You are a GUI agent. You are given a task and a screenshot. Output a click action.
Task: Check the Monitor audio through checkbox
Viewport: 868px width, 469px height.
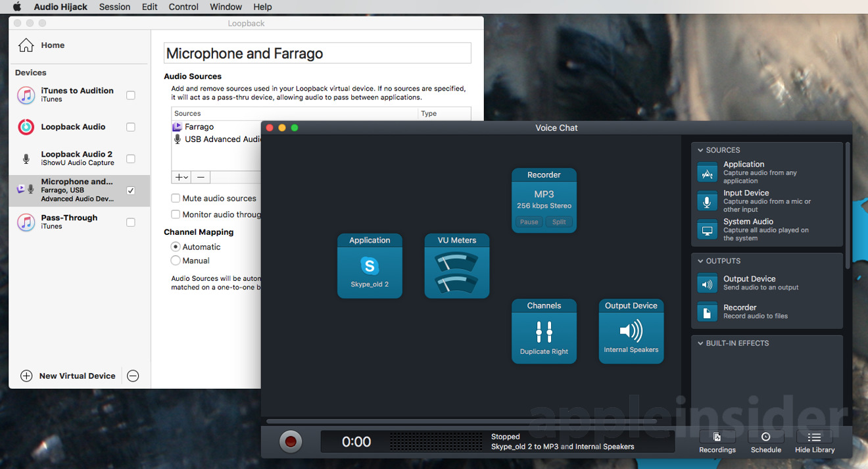click(176, 214)
